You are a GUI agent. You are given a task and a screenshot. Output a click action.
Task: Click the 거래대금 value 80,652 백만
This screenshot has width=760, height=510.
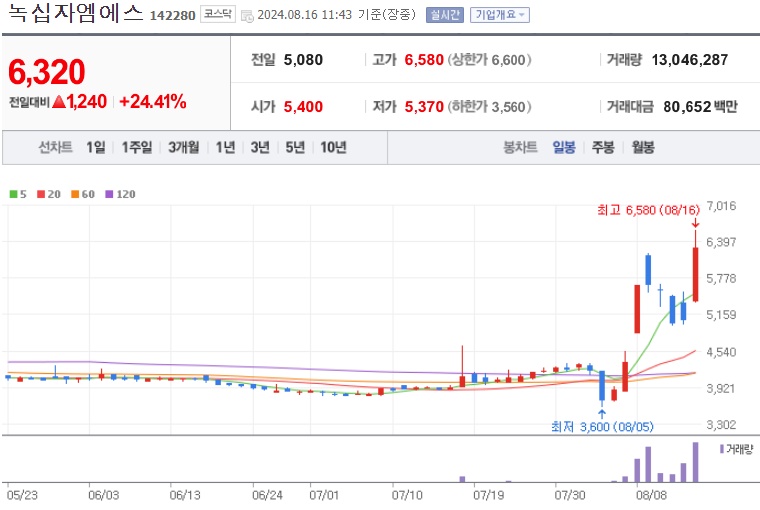click(700, 106)
